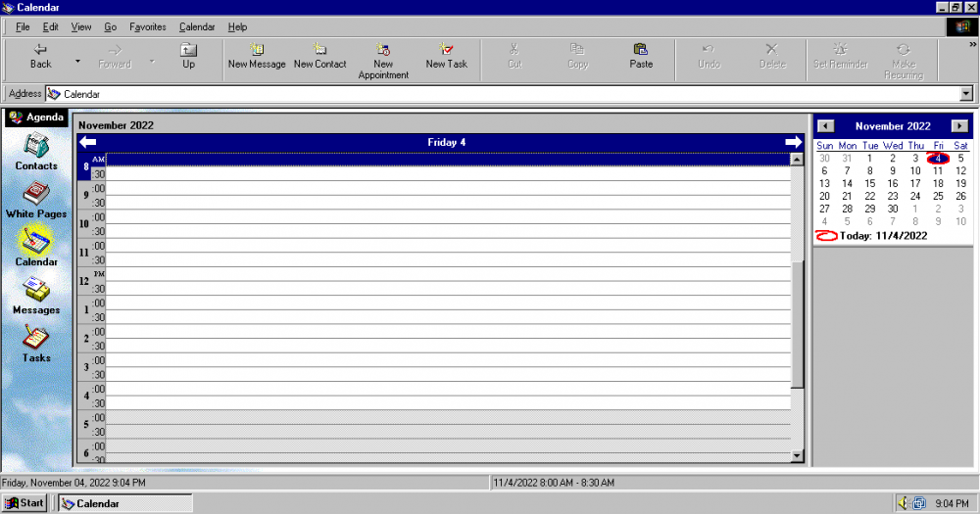Open the Favorites menu
Image resolution: width=980 pixels, height=514 pixels.
click(148, 26)
